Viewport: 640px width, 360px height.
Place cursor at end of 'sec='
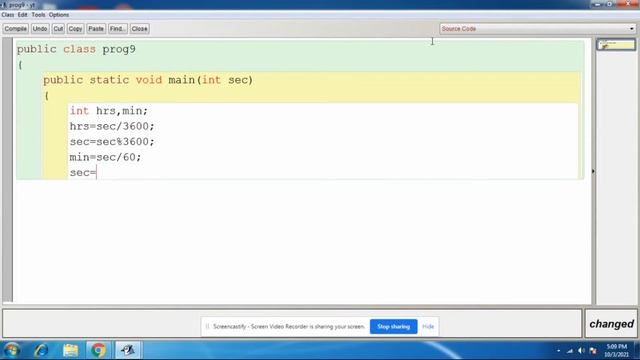(96, 173)
